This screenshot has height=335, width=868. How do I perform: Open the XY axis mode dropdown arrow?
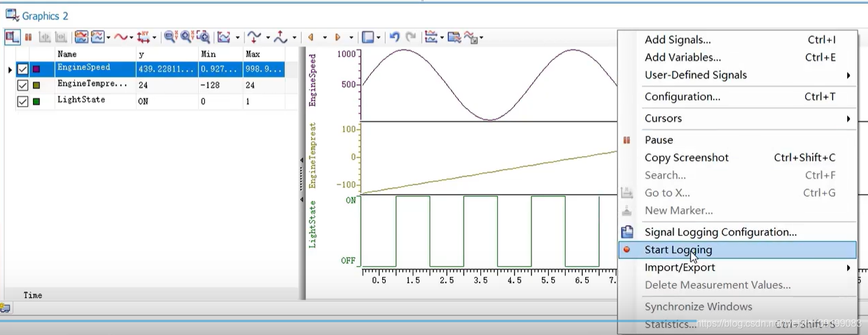click(154, 38)
